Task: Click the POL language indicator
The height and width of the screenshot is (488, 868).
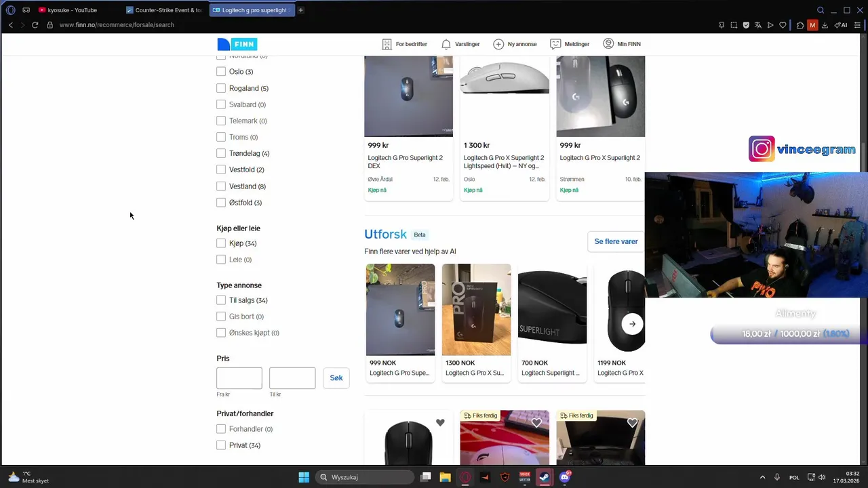Action: (794, 477)
